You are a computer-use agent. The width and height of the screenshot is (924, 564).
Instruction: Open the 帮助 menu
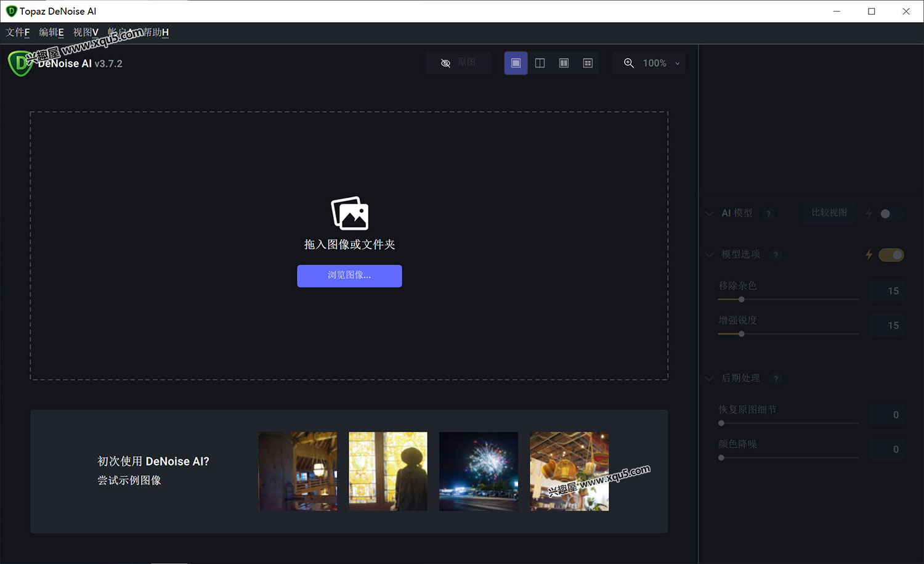[x=156, y=32]
